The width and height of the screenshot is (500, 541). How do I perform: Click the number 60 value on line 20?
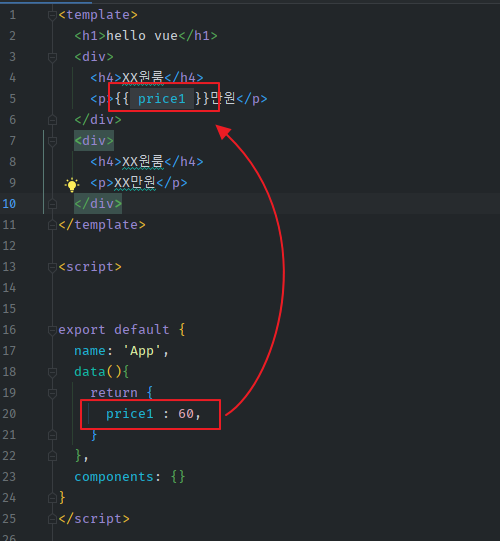coord(186,414)
